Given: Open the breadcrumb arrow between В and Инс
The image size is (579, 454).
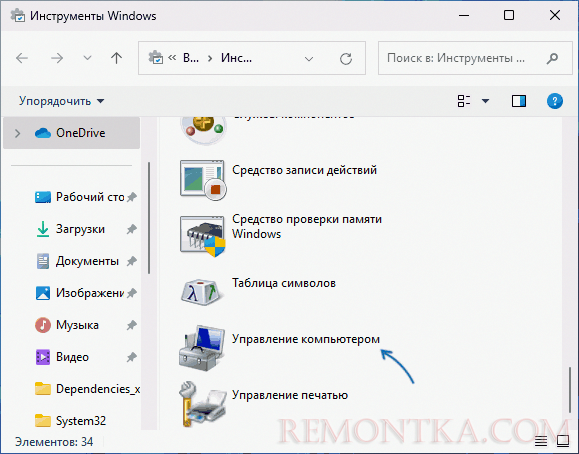Looking at the screenshot, I should point(210,58).
